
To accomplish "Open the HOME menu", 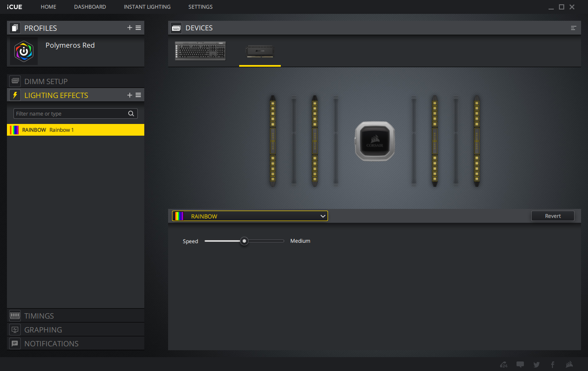I will pos(49,7).
